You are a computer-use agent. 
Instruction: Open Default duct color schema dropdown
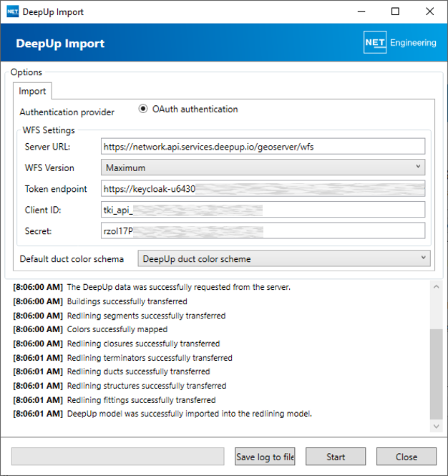284,258
